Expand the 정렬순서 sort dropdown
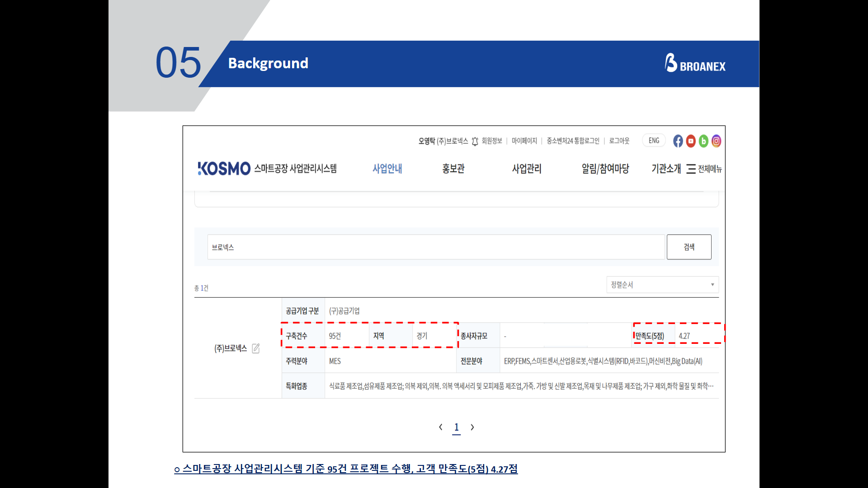Image resolution: width=868 pixels, height=488 pixels. pyautogui.click(x=662, y=285)
